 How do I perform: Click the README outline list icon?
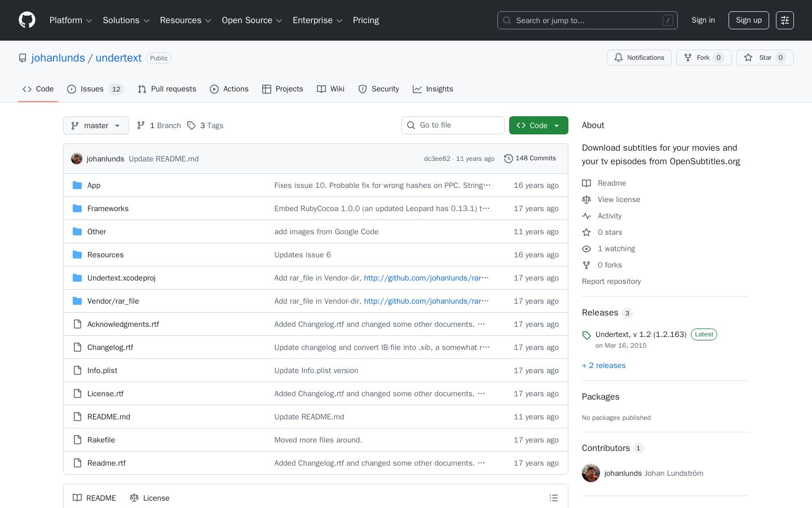554,498
